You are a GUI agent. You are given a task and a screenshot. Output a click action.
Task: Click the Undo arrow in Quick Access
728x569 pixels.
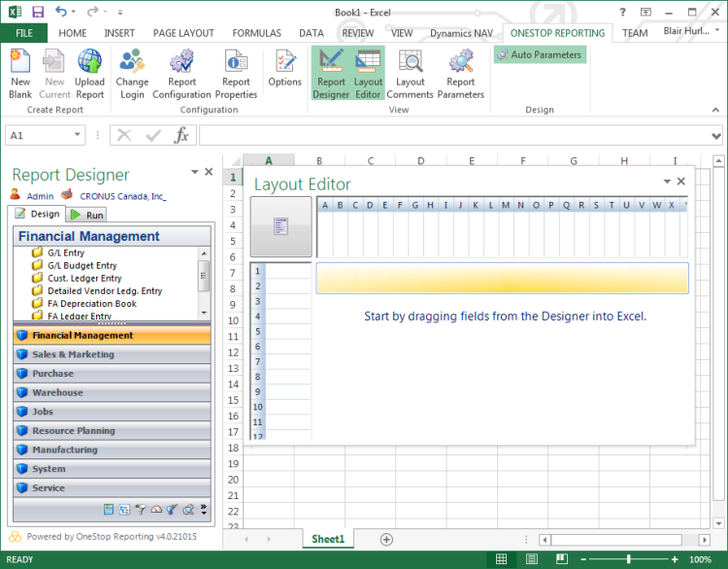coord(60,11)
